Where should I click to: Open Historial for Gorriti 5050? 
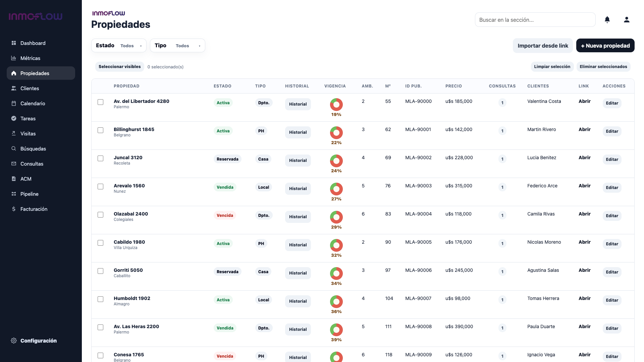pos(298,273)
